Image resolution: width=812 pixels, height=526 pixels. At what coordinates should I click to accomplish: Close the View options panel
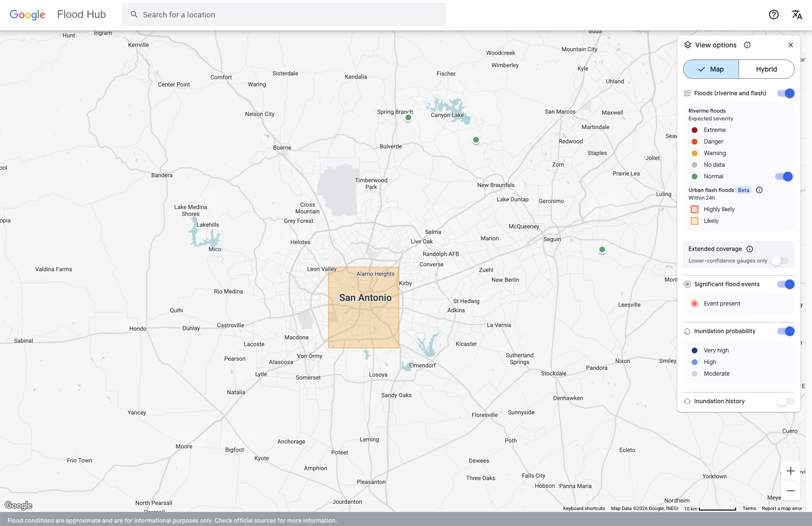[x=791, y=45]
